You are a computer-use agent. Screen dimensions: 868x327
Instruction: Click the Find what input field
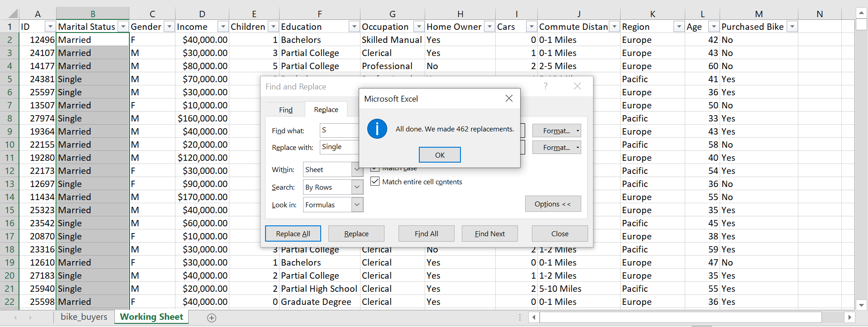(x=339, y=130)
